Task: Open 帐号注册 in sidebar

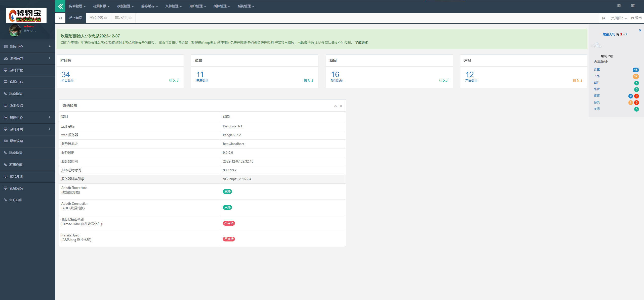Action: [28, 176]
